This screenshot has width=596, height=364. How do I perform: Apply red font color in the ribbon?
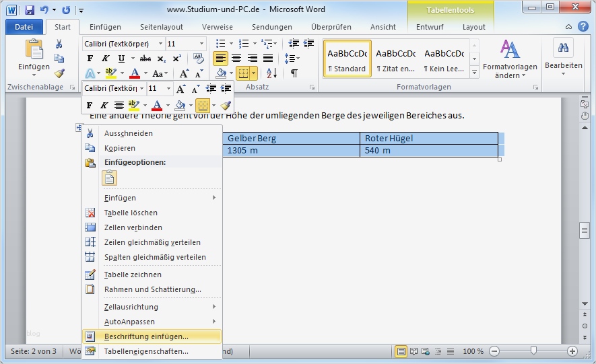coord(135,73)
